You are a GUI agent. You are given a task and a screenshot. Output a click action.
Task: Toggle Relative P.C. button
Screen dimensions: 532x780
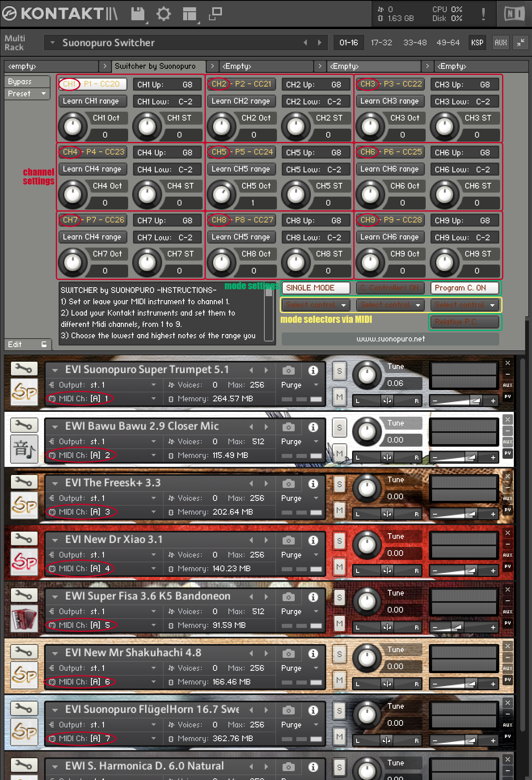coord(464,322)
